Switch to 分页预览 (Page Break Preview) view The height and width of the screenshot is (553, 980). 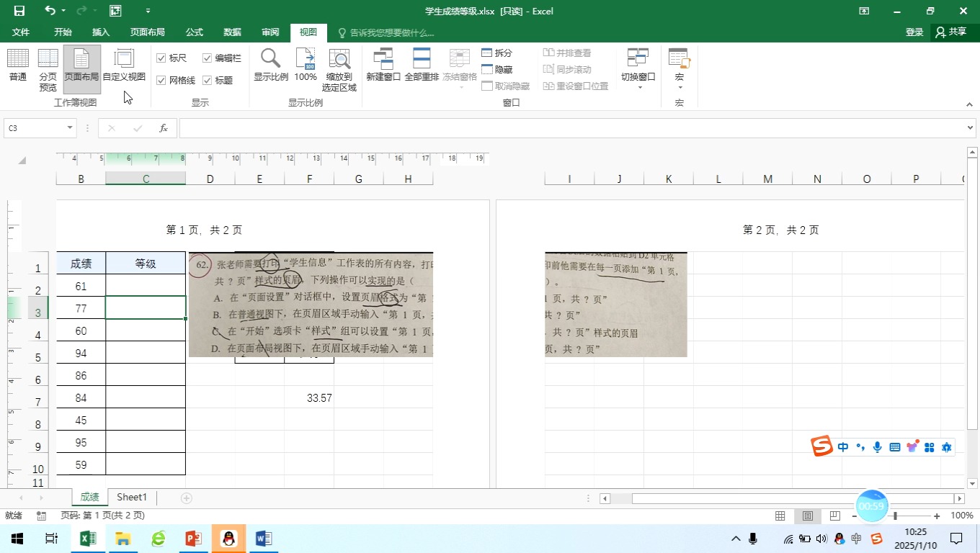pyautogui.click(x=48, y=67)
